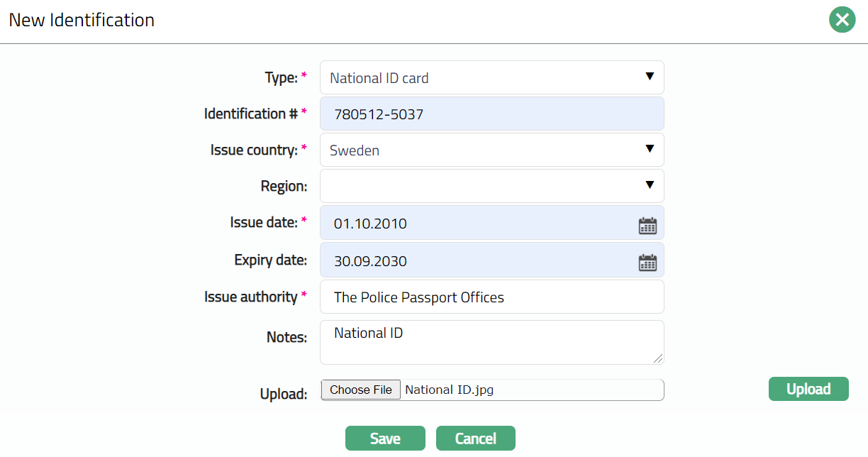The height and width of the screenshot is (457, 868).
Task: Expand the empty Region dropdown
Action: (x=491, y=186)
